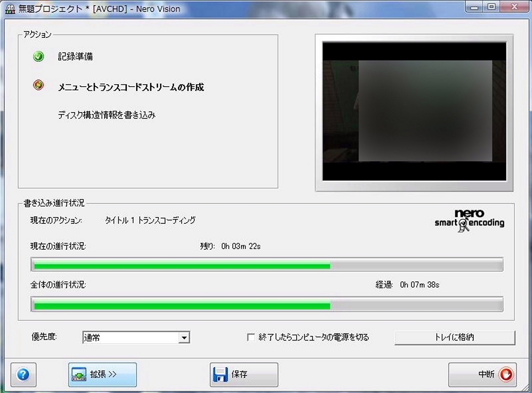This screenshot has width=532, height=393.
Task: Click the red stop hand icon
Action: click(506, 375)
